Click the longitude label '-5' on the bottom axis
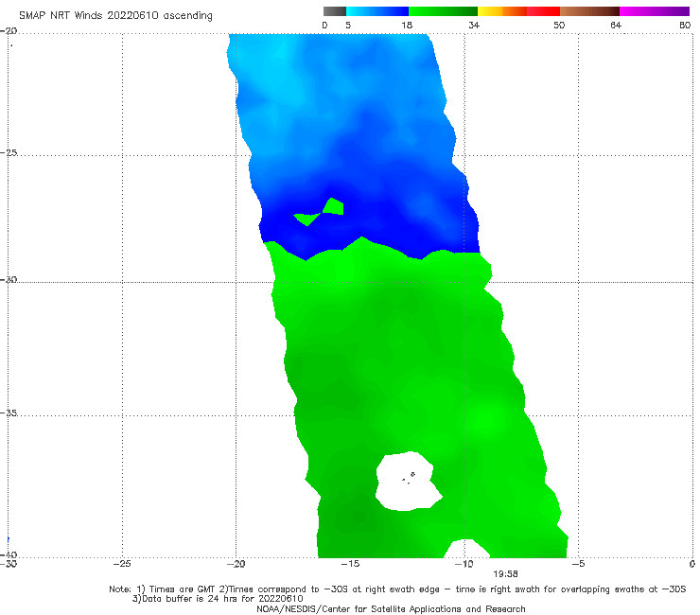The height and width of the screenshot is (615, 700). coord(578,564)
